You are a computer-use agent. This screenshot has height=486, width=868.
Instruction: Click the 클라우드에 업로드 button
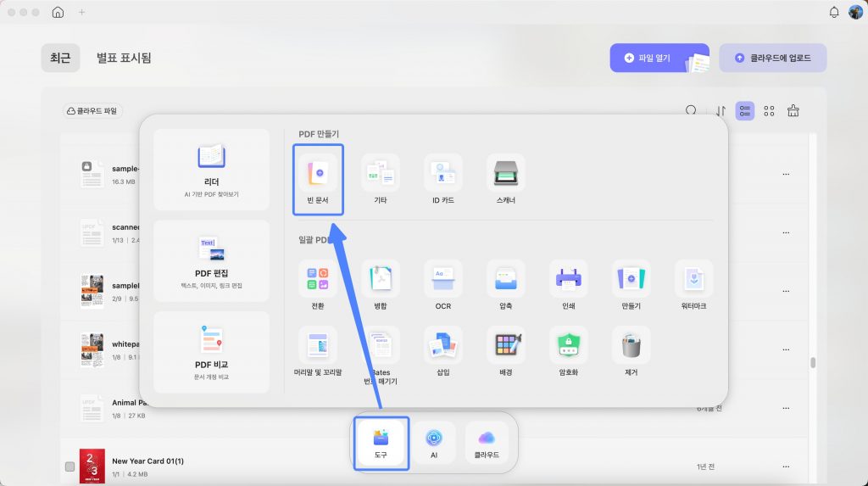[x=773, y=58]
